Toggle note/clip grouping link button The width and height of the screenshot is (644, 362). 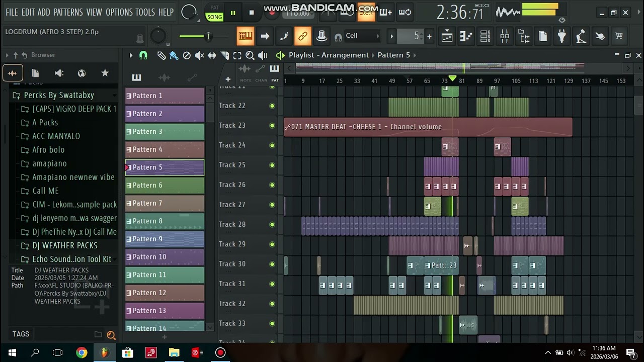tap(302, 36)
